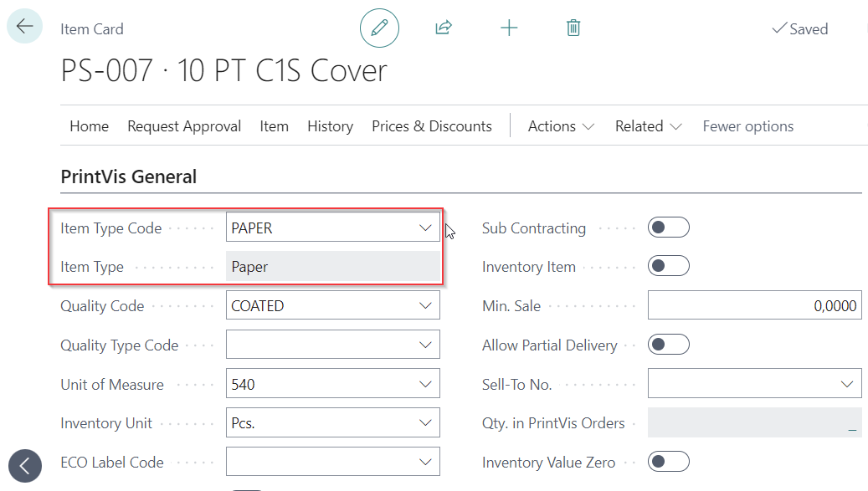Image resolution: width=868 pixels, height=491 pixels.
Task: Toggle Inventory Value Zero on
Action: [668, 461]
